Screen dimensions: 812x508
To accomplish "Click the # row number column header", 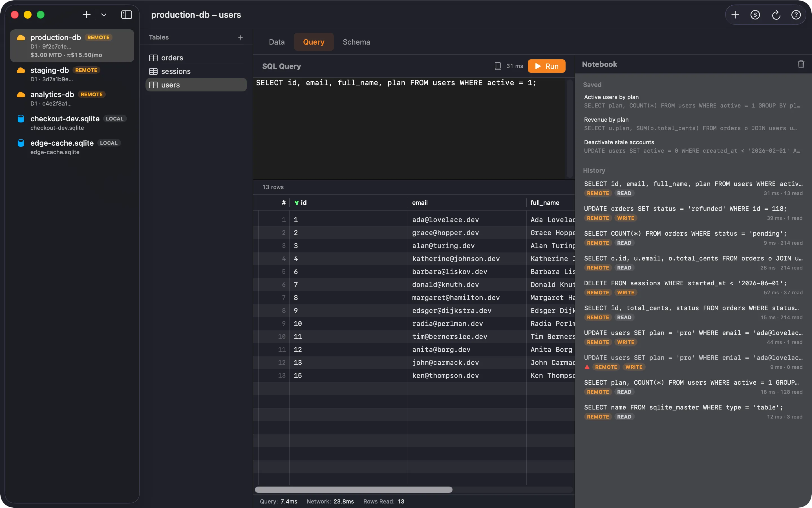I will click(284, 203).
